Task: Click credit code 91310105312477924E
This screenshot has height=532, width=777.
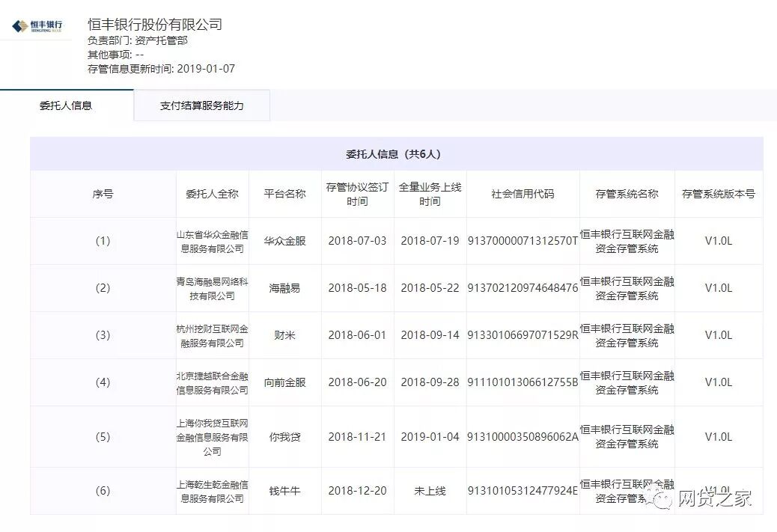Action: [x=522, y=490]
